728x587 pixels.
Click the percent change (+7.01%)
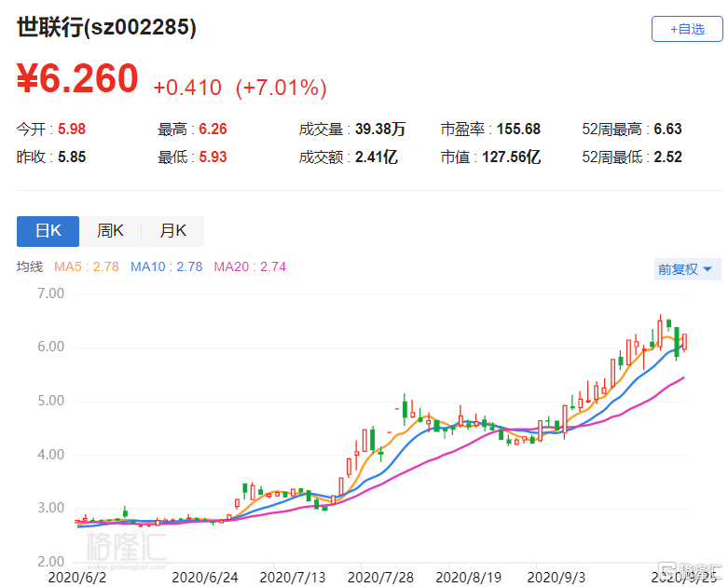click(x=282, y=88)
